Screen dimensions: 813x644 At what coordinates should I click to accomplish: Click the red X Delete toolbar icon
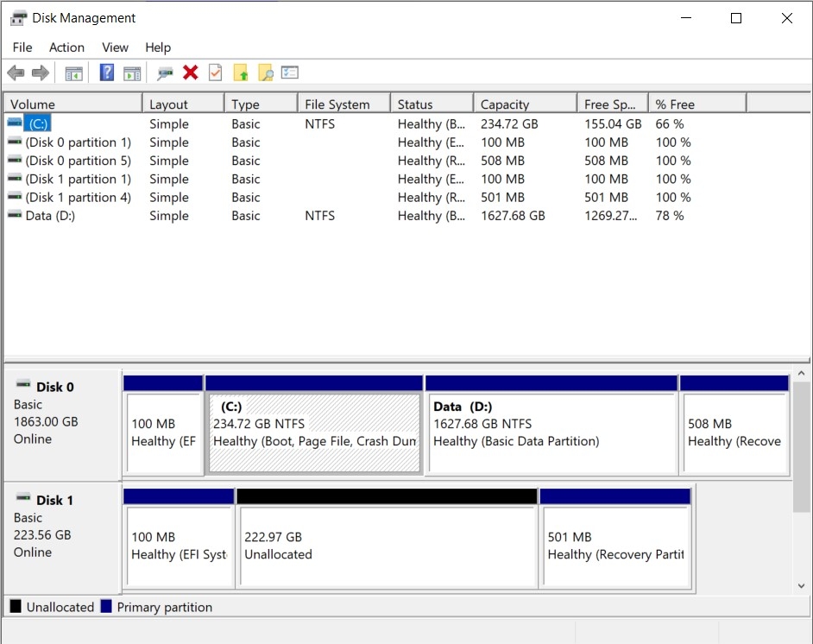(190, 72)
